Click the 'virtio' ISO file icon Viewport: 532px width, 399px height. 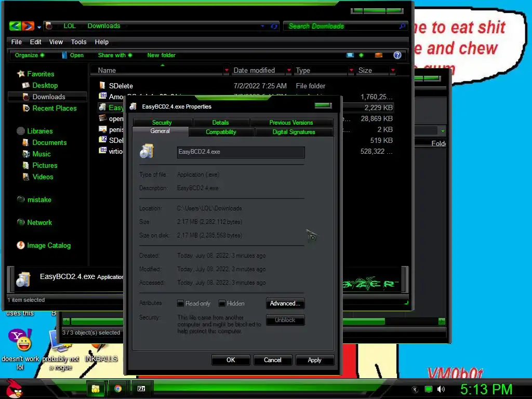tap(102, 150)
